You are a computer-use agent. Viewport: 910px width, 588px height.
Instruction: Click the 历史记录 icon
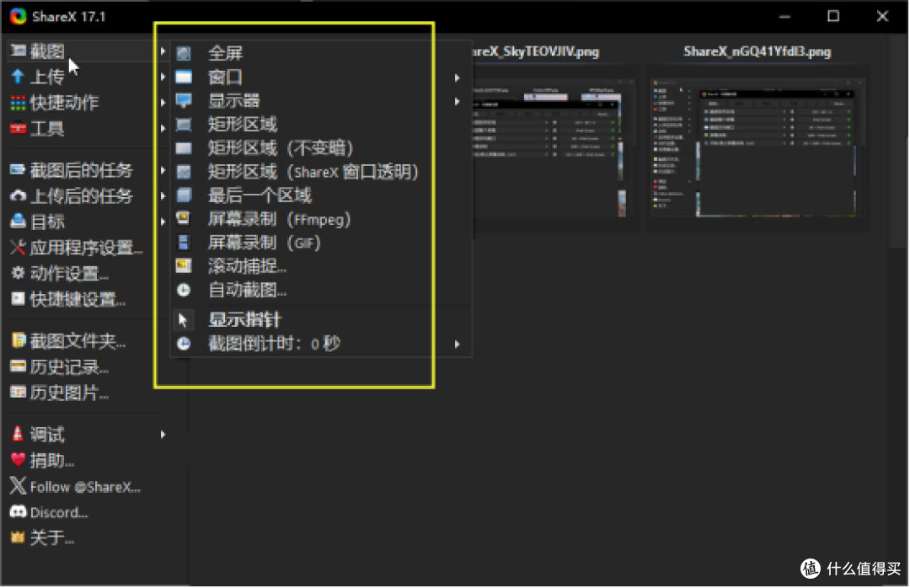pyautogui.click(x=18, y=366)
